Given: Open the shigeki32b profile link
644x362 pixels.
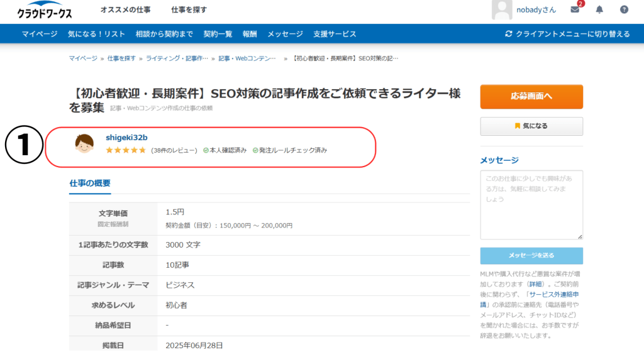Looking at the screenshot, I should coord(126,138).
